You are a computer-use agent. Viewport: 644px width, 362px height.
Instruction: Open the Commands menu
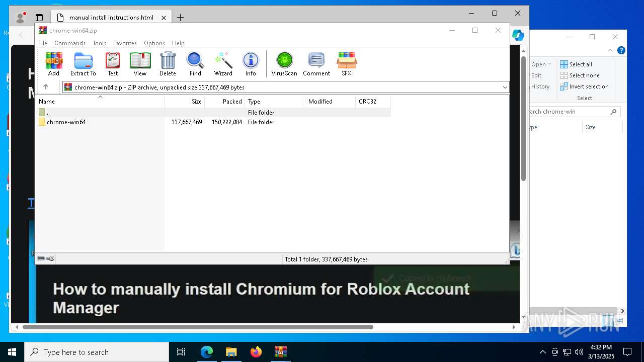tap(70, 43)
